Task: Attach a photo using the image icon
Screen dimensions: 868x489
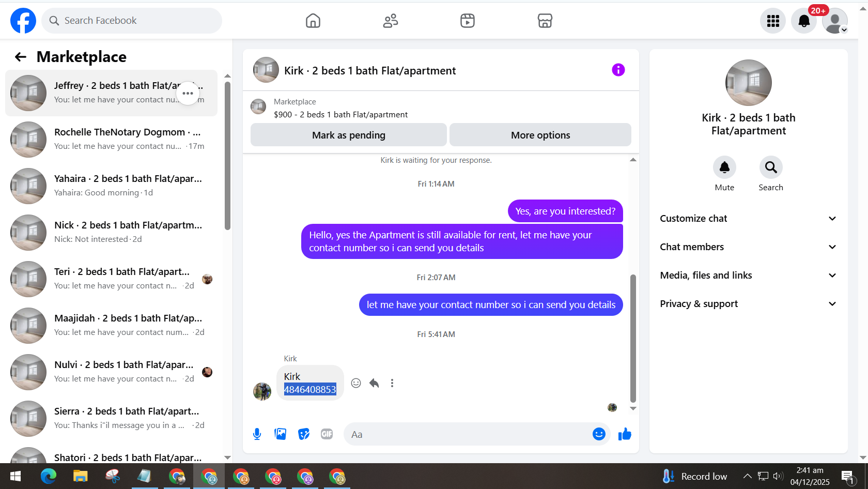Action: tap(281, 434)
